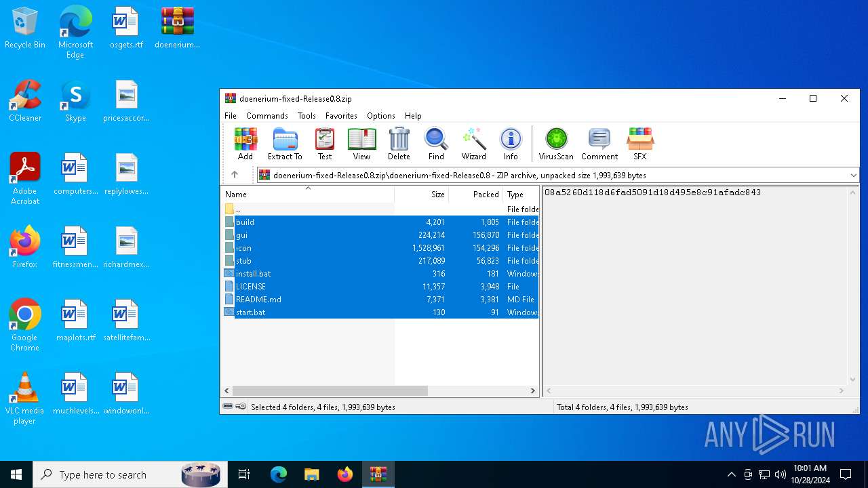Launch the Wizard wand icon
868x488 pixels.
pos(473,144)
